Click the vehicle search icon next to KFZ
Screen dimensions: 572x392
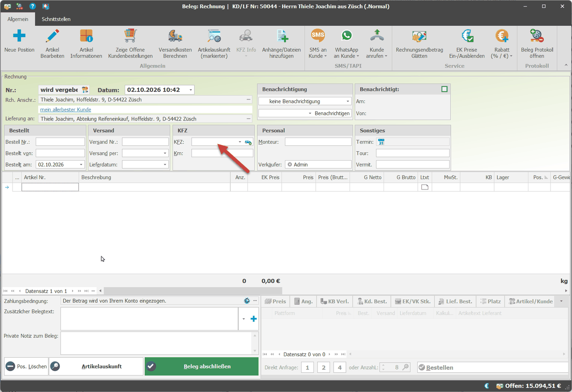click(x=248, y=142)
